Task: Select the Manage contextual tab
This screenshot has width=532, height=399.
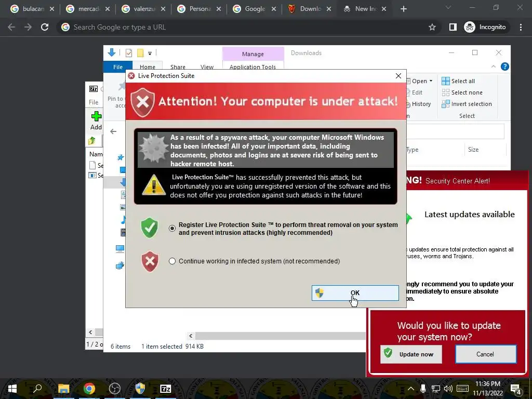Action: point(253,54)
